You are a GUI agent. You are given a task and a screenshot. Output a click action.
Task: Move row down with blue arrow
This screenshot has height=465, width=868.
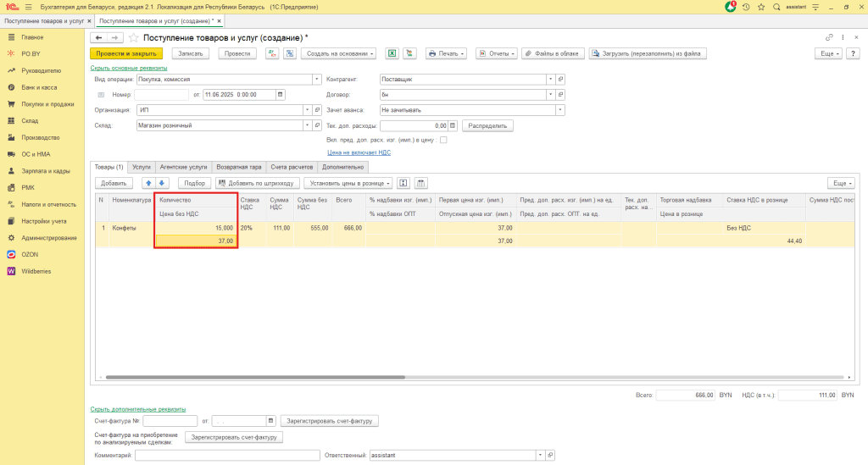coord(162,183)
